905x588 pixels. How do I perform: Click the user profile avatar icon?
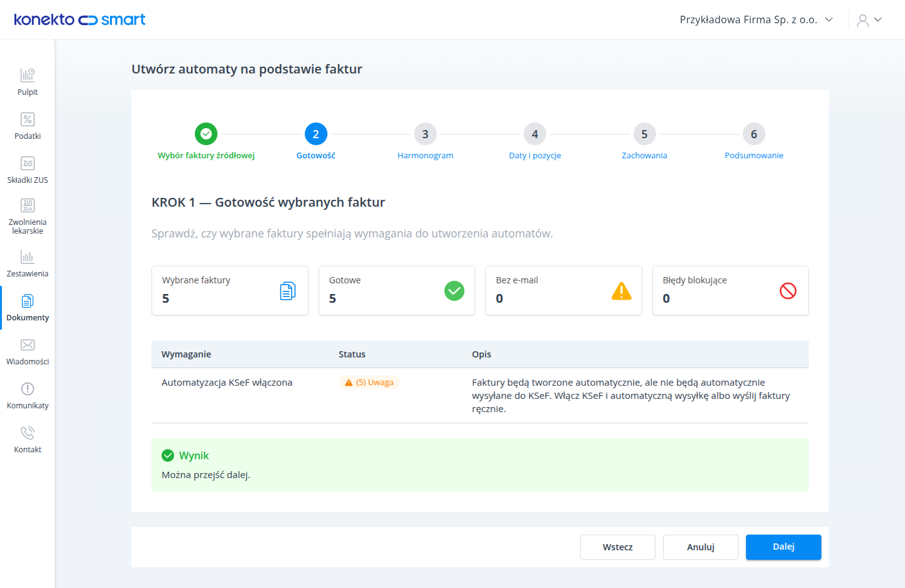[x=863, y=20]
